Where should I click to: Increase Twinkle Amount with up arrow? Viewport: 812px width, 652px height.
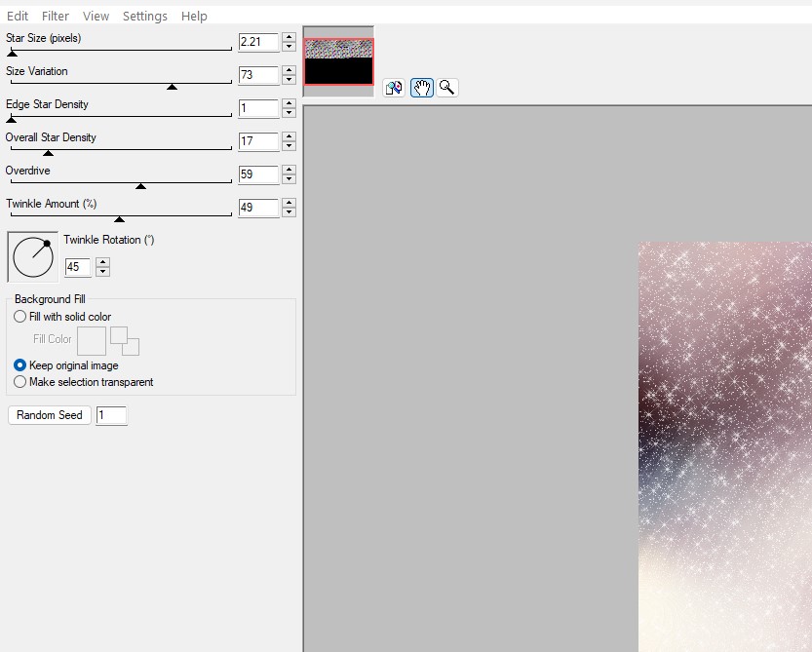[x=289, y=203]
